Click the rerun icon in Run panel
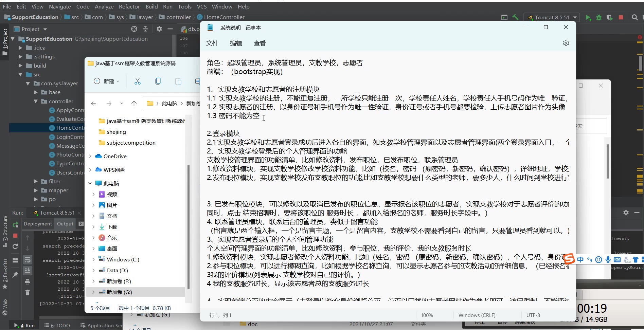The image size is (644, 330). (15, 224)
